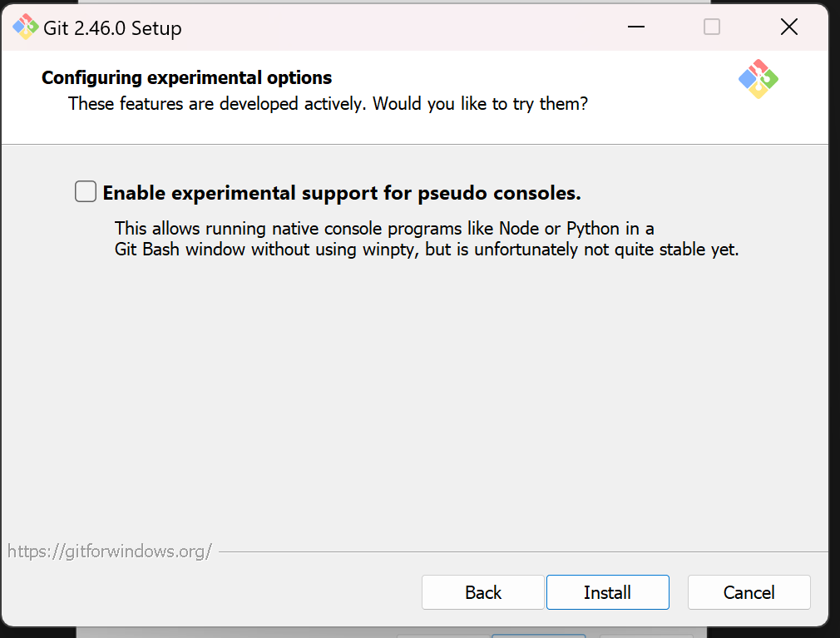Start installation with the Install button
The width and height of the screenshot is (840, 638).
point(607,592)
